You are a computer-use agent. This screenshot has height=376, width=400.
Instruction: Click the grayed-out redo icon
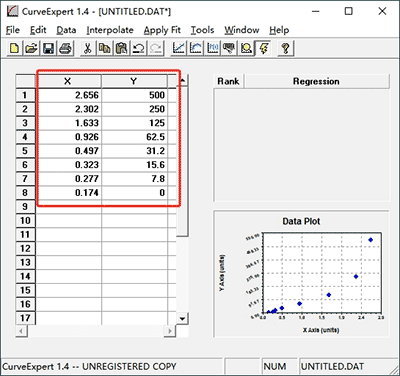156,49
